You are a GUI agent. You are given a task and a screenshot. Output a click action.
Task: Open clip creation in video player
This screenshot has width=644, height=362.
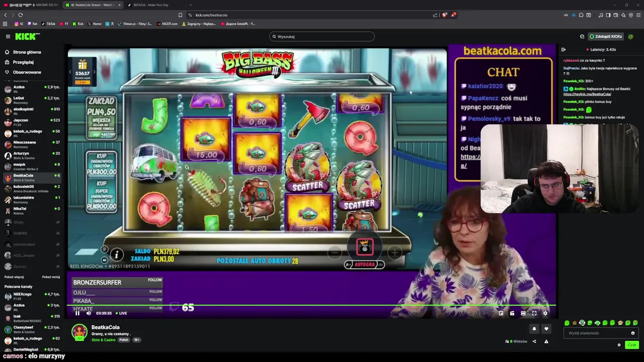[x=512, y=313]
